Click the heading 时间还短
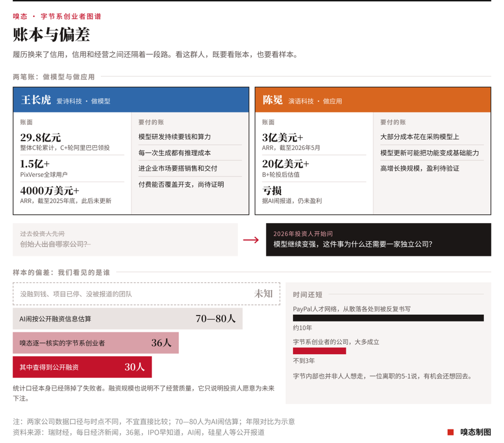The height and width of the screenshot is (443, 504). (307, 295)
